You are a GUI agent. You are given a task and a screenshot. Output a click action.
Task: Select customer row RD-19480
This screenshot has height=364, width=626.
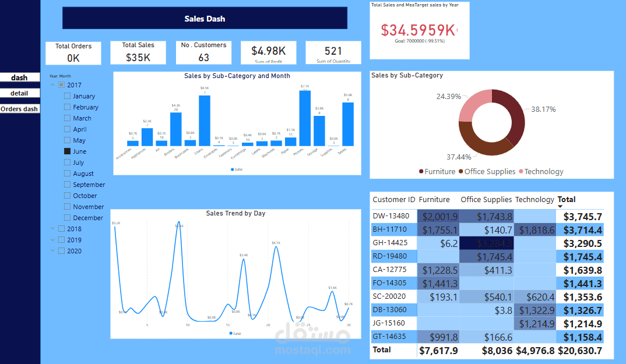487,257
